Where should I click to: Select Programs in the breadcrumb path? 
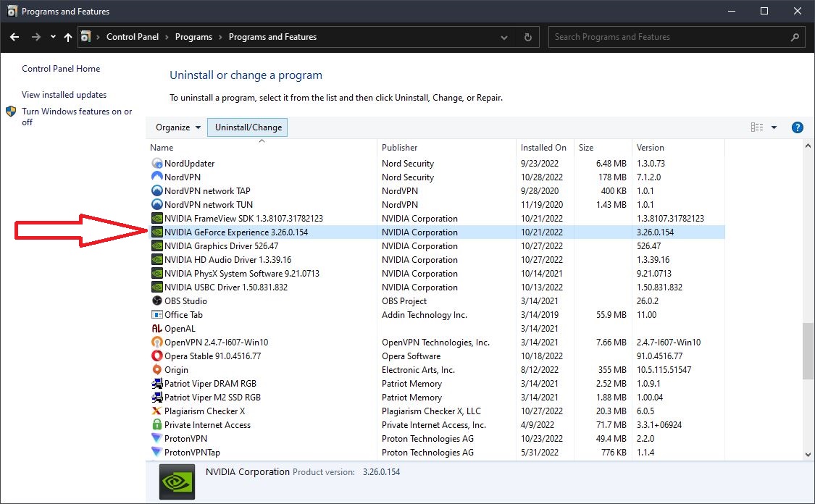click(x=194, y=36)
